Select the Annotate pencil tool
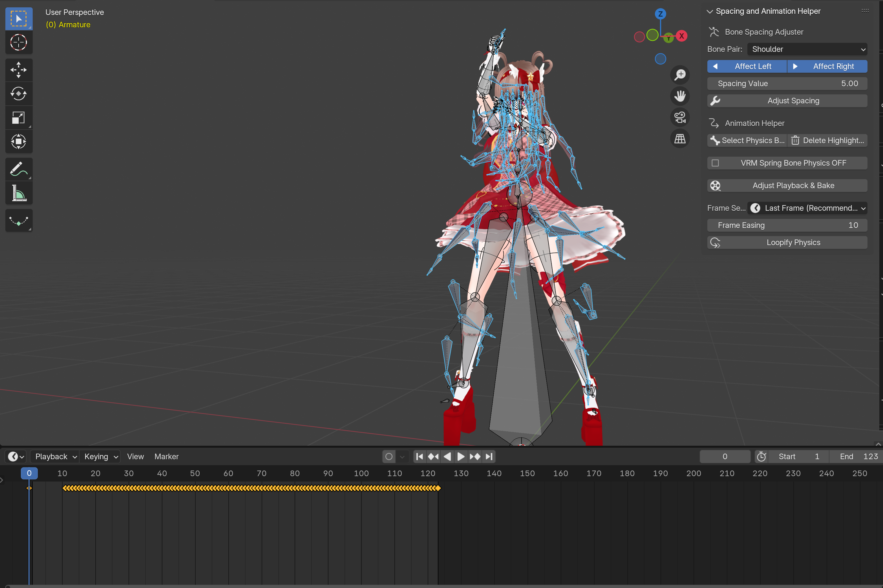The height and width of the screenshot is (588, 883). coord(18,169)
